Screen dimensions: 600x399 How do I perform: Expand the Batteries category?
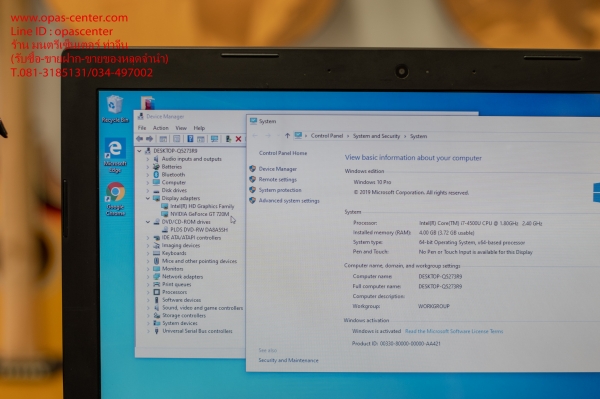(x=148, y=167)
